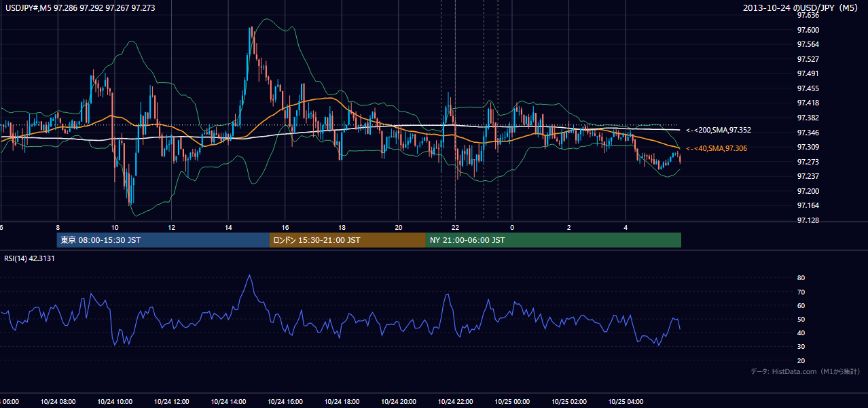868x408 pixels.
Task: Click the RSI scale value 50
Action: pos(801,319)
